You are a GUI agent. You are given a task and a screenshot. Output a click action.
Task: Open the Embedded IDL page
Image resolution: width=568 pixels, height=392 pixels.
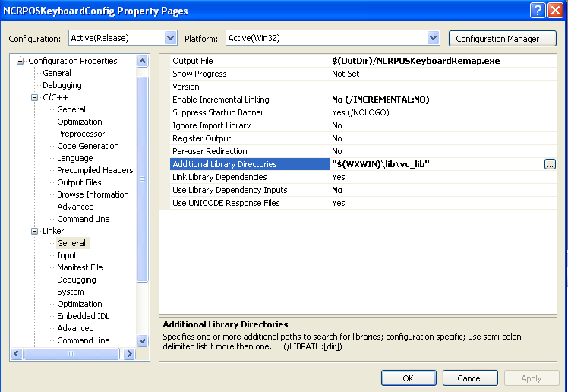pyautogui.click(x=83, y=316)
